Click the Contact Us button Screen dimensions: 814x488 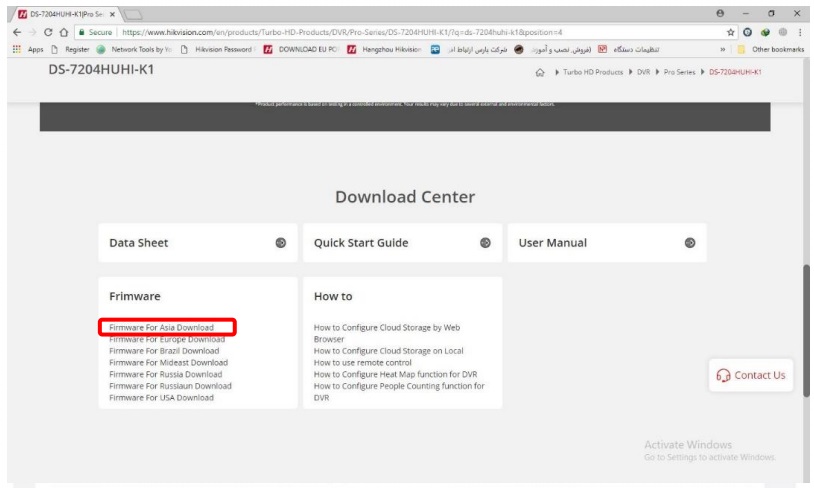pos(751,375)
